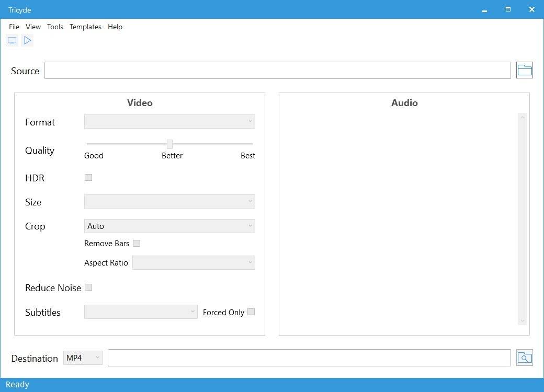
Task: Open the MP4 destination format dropdown
Action: [x=83, y=358]
